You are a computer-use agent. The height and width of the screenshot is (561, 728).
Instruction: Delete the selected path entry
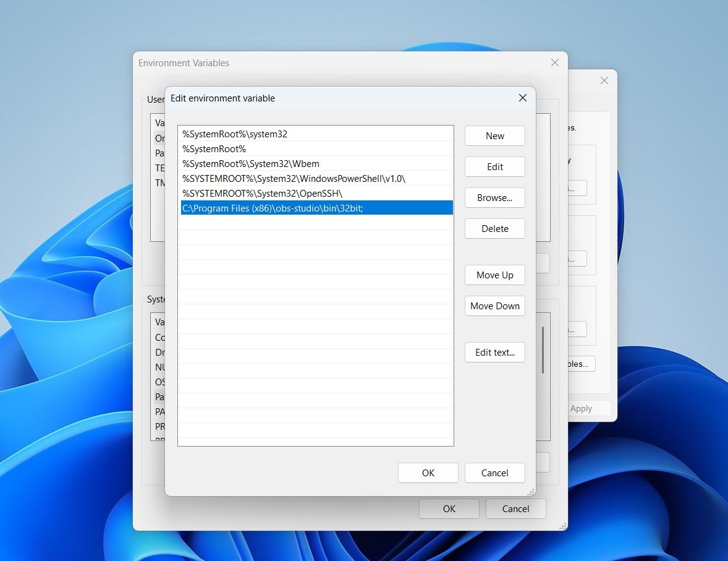tap(494, 229)
